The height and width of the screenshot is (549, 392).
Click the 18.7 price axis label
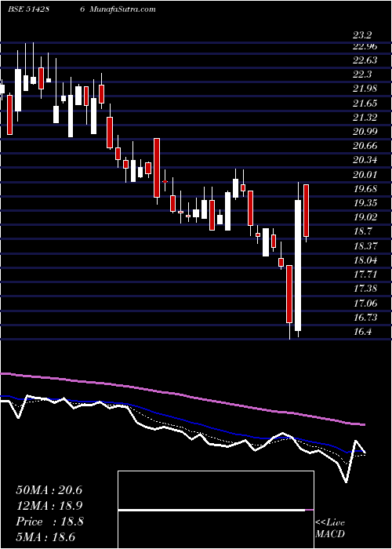click(362, 232)
